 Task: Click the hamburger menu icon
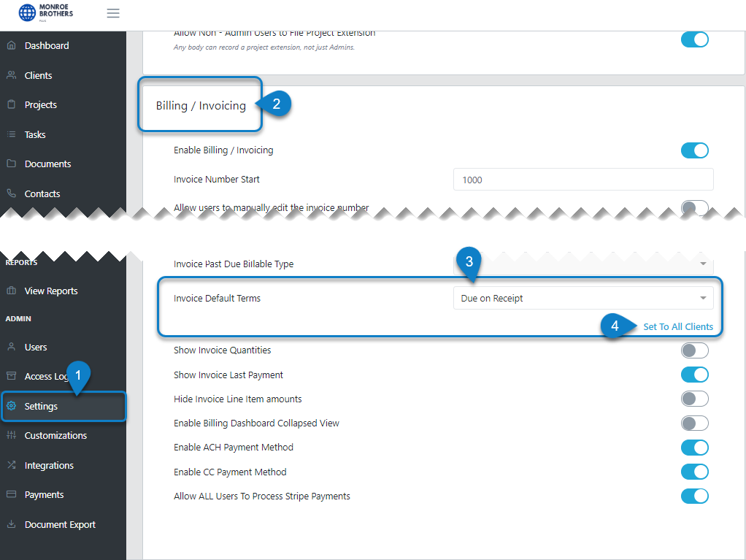pos(112,13)
